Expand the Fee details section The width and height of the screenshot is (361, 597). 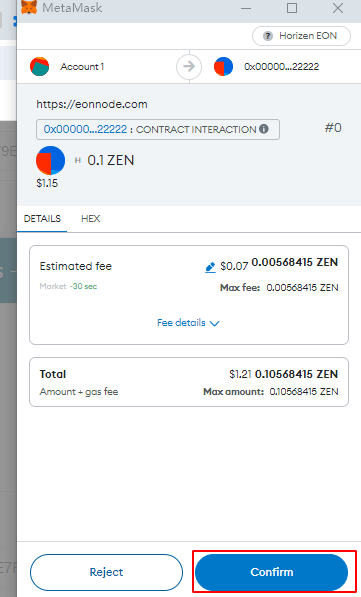pyautogui.click(x=188, y=323)
